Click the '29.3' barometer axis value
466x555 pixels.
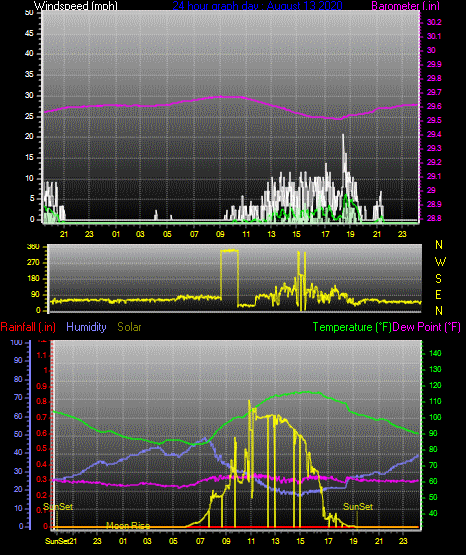coord(434,148)
